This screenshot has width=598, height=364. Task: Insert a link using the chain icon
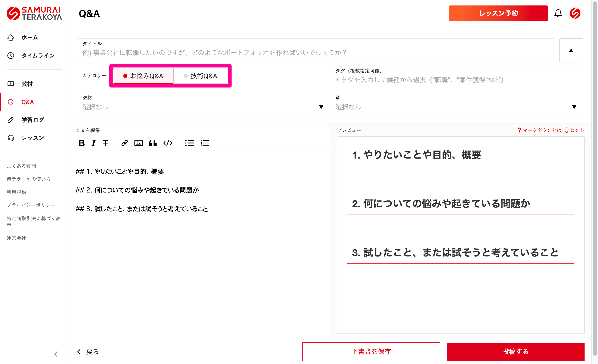pos(124,143)
